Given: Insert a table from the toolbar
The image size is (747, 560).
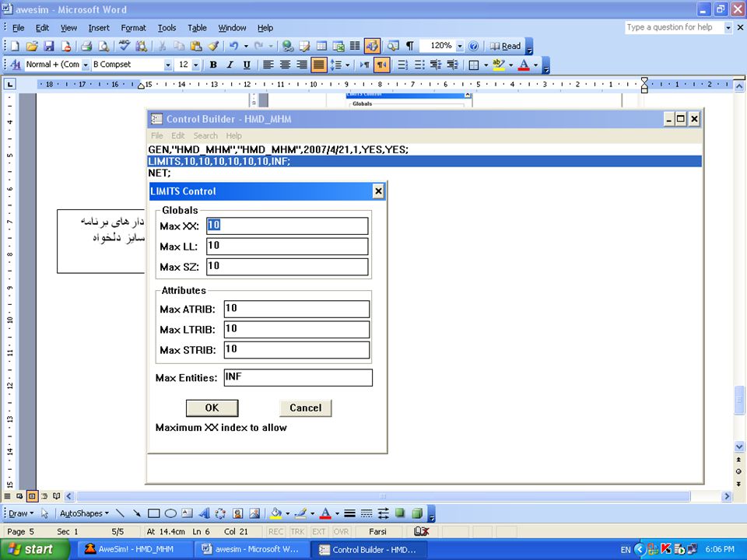Looking at the screenshot, I should click(321, 46).
